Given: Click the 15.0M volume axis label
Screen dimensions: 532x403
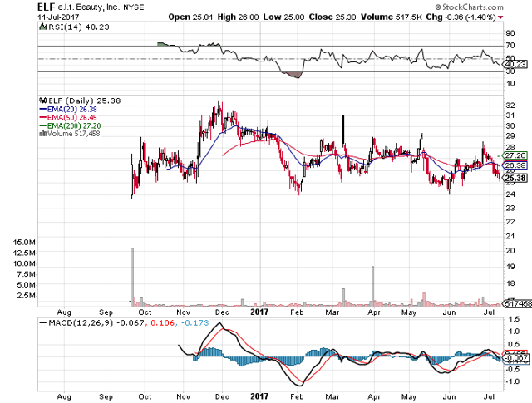Looking at the screenshot, I should click(24, 243).
